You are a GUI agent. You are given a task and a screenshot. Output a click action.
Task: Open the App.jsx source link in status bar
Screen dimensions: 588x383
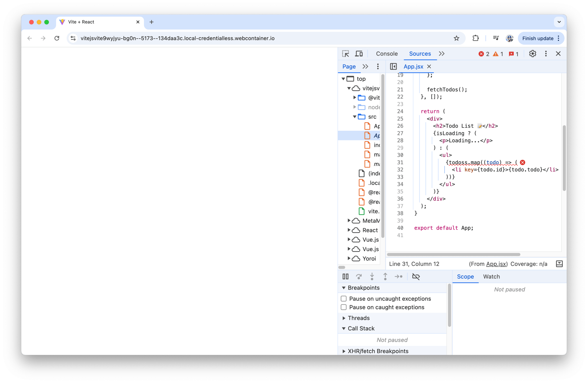[x=496, y=264]
